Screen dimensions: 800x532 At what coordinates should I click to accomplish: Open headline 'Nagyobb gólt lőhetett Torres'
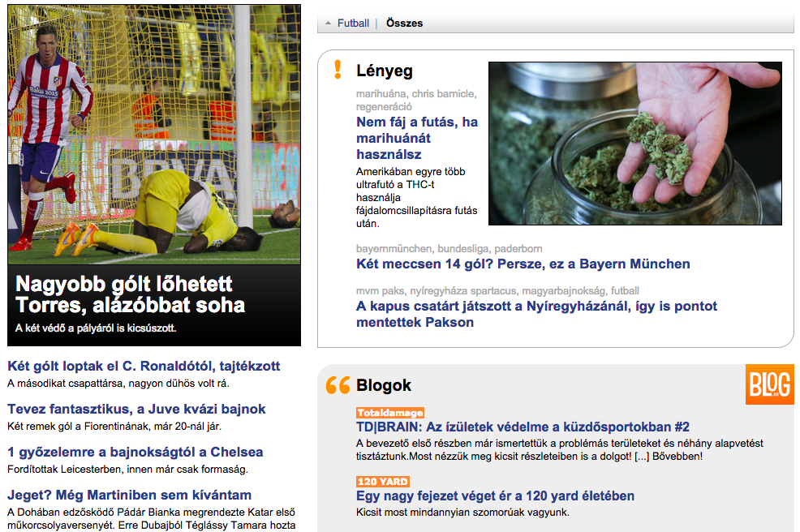(130, 294)
